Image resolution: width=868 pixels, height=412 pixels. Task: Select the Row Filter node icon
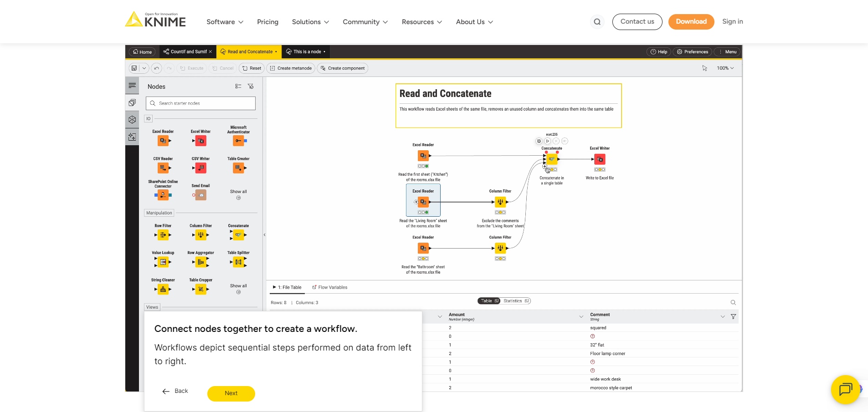point(163,235)
